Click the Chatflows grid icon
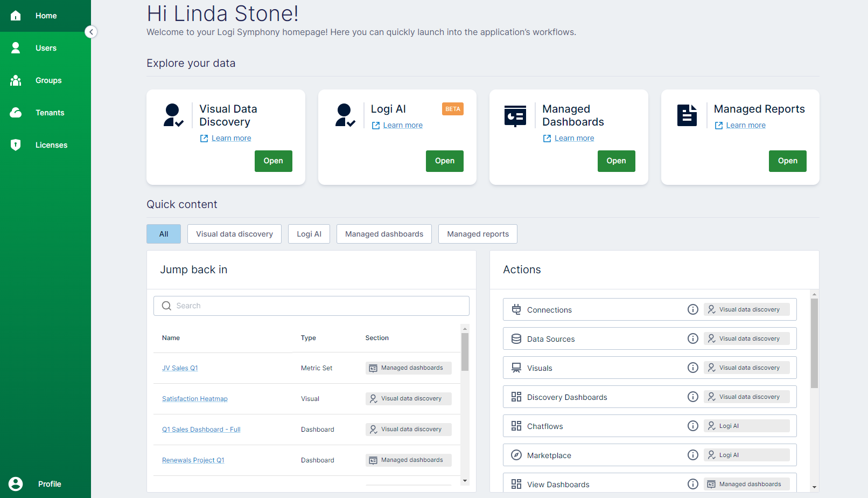The width and height of the screenshot is (868, 498). coord(516,426)
